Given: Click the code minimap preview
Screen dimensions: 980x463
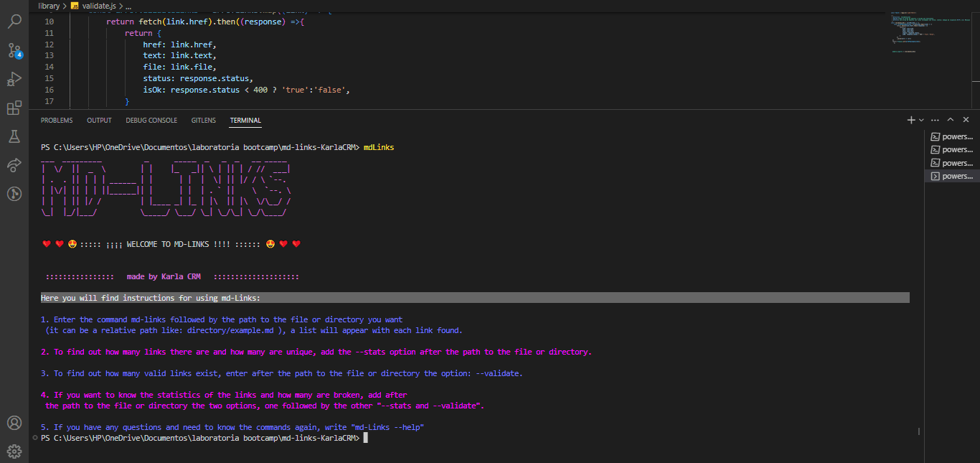Looking at the screenshot, I should click(x=929, y=32).
